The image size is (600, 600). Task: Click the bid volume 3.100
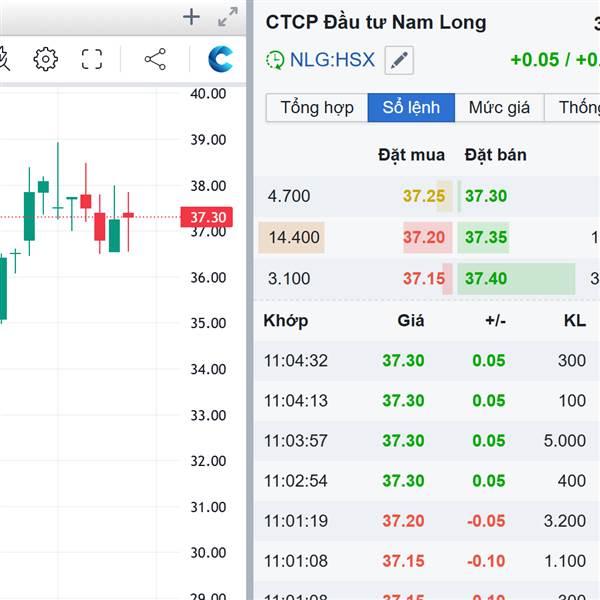pos(289,279)
